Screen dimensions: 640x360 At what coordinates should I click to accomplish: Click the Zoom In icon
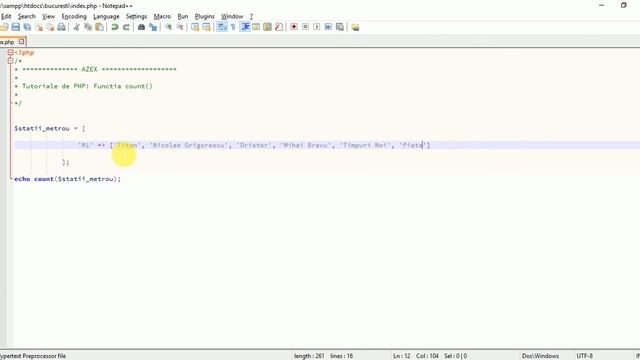[168, 27]
